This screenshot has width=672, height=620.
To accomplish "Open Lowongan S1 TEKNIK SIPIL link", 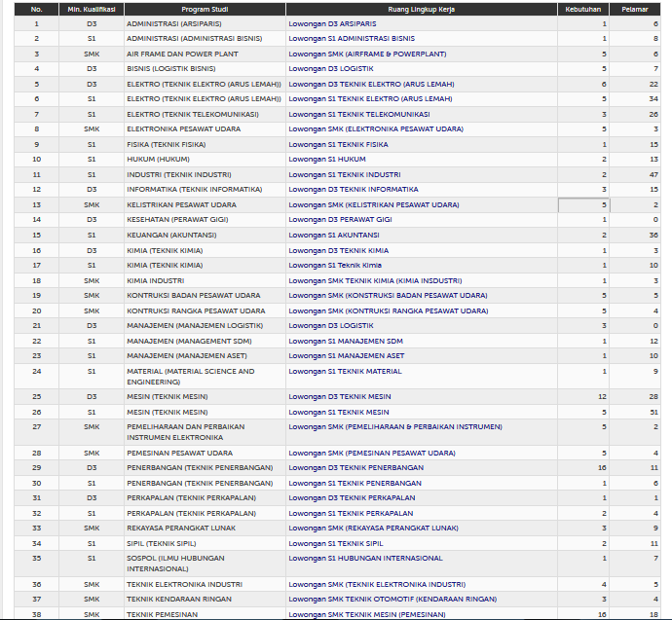I will coord(336,544).
